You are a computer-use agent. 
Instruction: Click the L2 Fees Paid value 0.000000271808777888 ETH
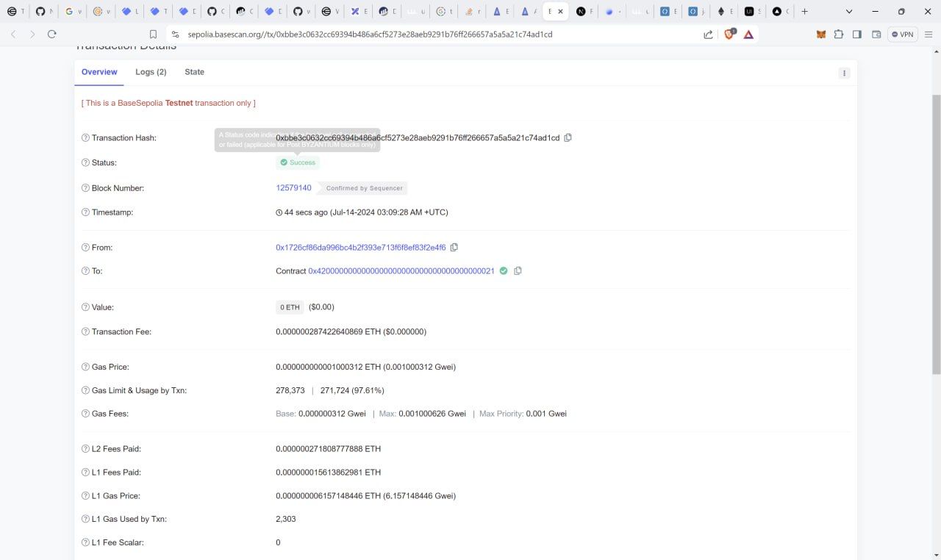click(x=328, y=449)
